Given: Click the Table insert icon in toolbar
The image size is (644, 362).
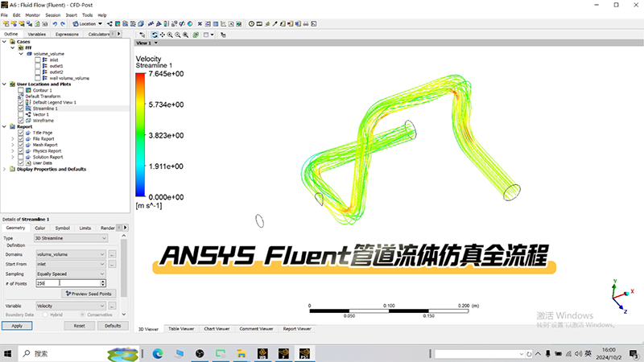Looking at the screenshot, I should pos(215,24).
